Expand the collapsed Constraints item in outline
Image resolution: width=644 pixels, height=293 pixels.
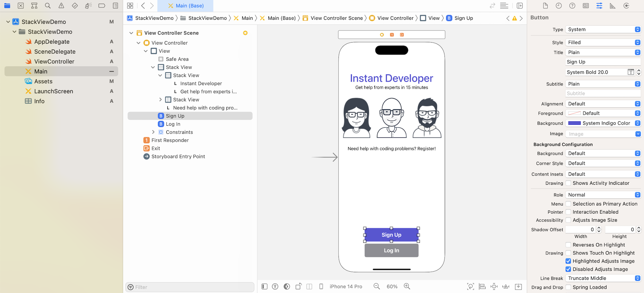click(x=153, y=132)
